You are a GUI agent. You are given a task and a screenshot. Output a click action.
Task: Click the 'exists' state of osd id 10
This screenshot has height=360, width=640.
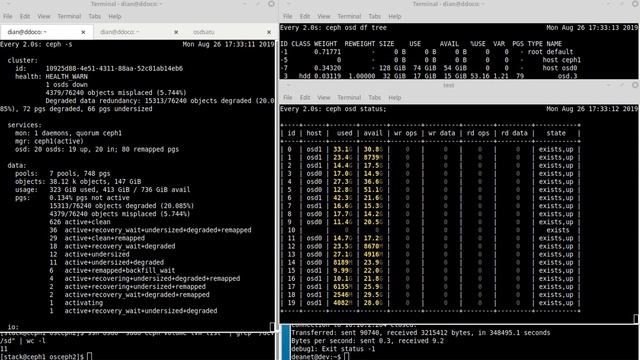558,230
